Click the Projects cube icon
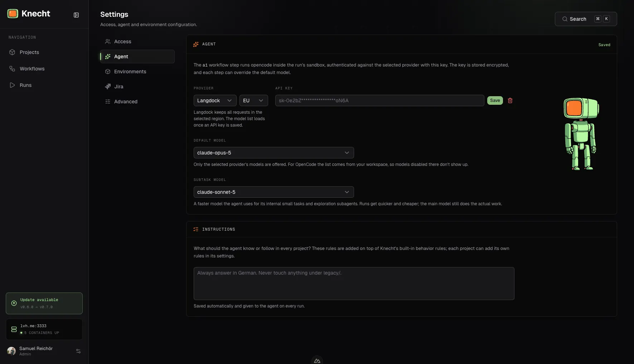This screenshot has height=364, width=634. pos(12,52)
